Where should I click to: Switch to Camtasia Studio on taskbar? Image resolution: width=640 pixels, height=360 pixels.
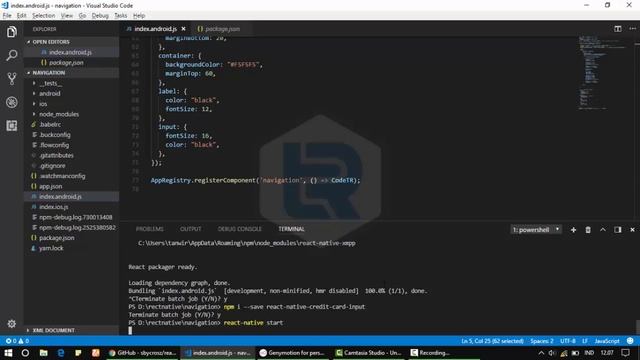click(370, 353)
